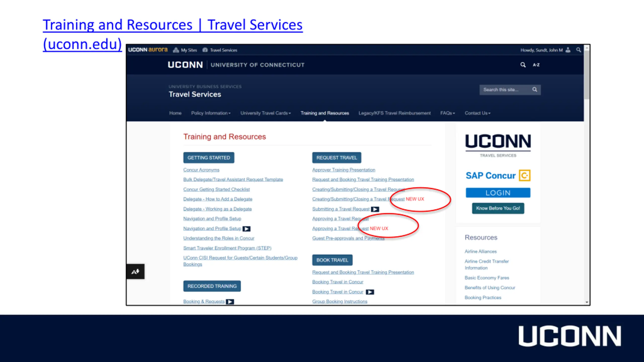Play the Navigation and Profile Setup video icon
The width and height of the screenshot is (644, 362).
pos(247,229)
